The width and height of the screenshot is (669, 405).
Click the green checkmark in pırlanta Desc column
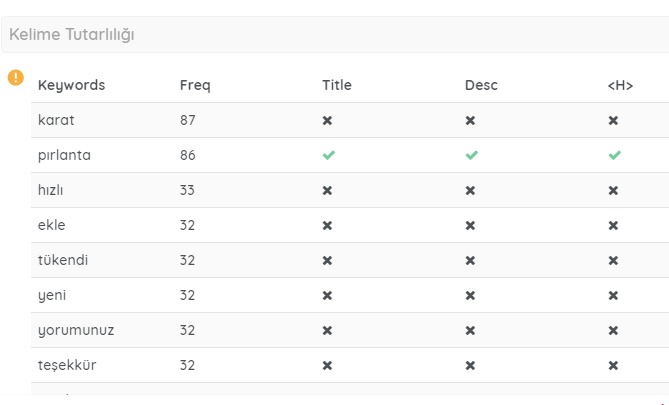[x=471, y=155]
